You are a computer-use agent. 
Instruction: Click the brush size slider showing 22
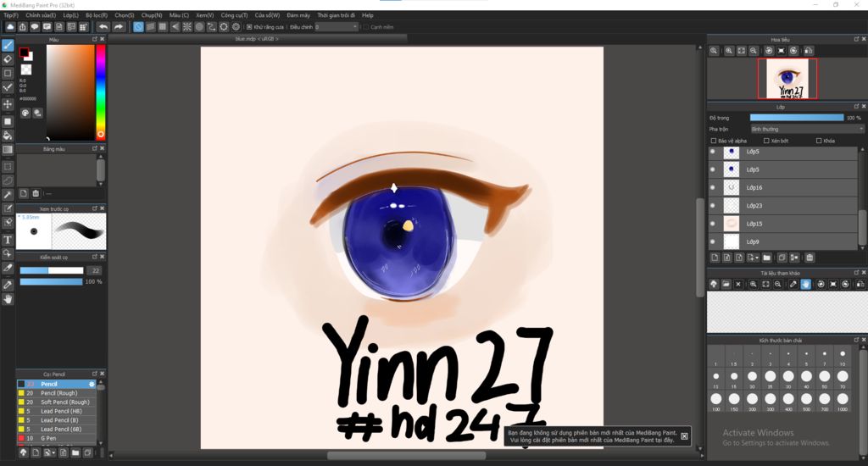point(52,270)
